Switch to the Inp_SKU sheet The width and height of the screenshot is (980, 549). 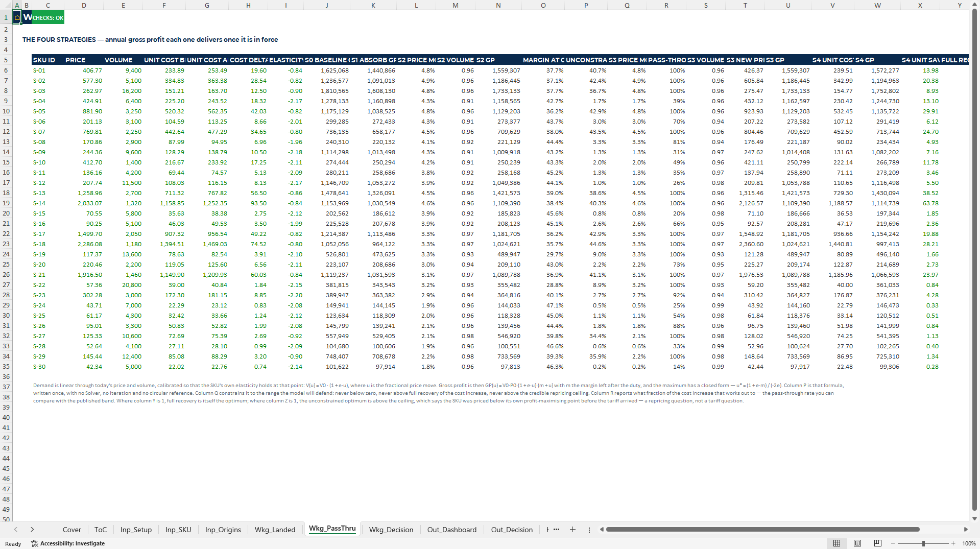[178, 530]
